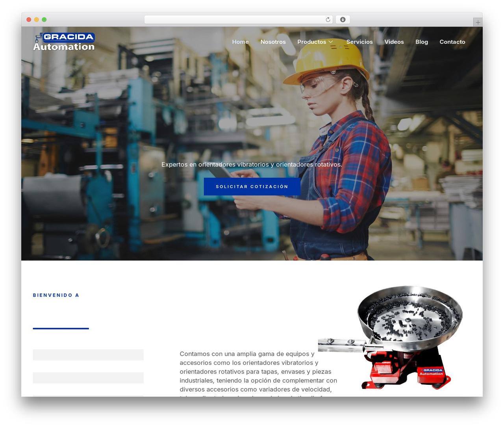Go to the Contacto page
Image resolution: width=504 pixels, height=427 pixels.
click(x=452, y=42)
